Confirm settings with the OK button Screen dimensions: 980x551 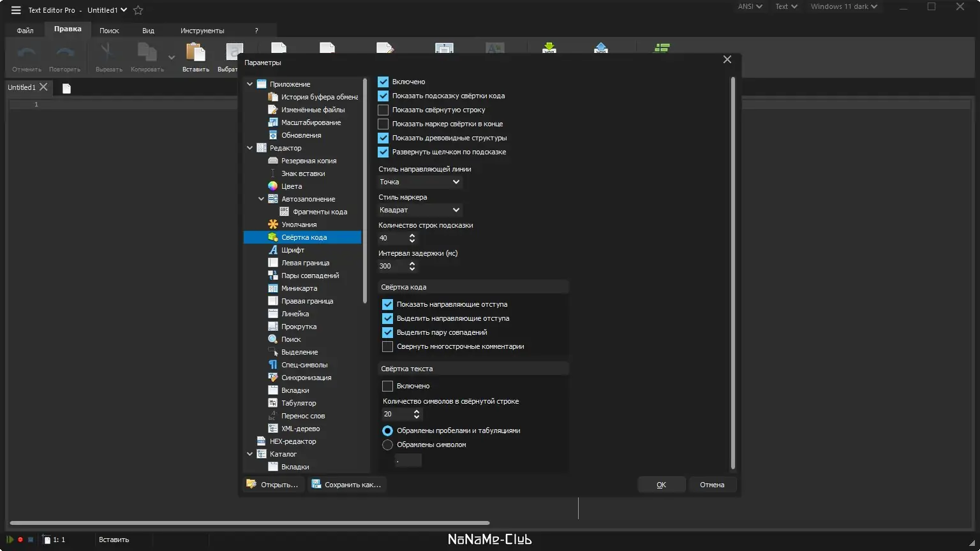(662, 485)
